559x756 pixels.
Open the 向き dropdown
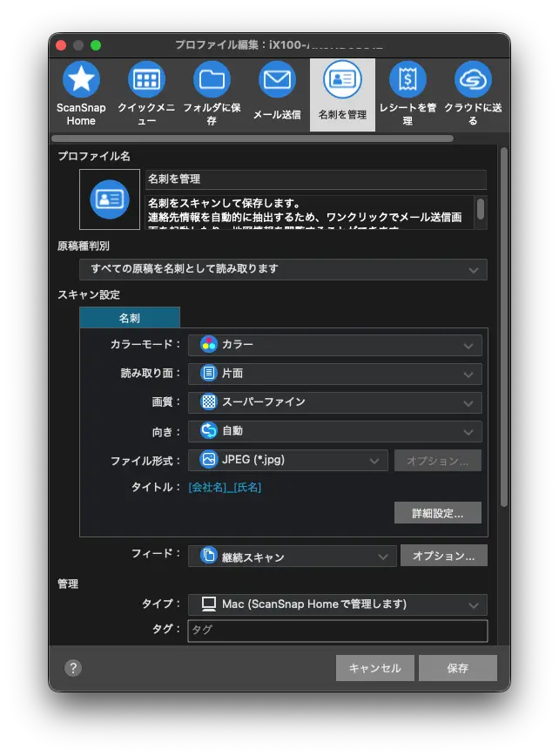[x=335, y=431]
